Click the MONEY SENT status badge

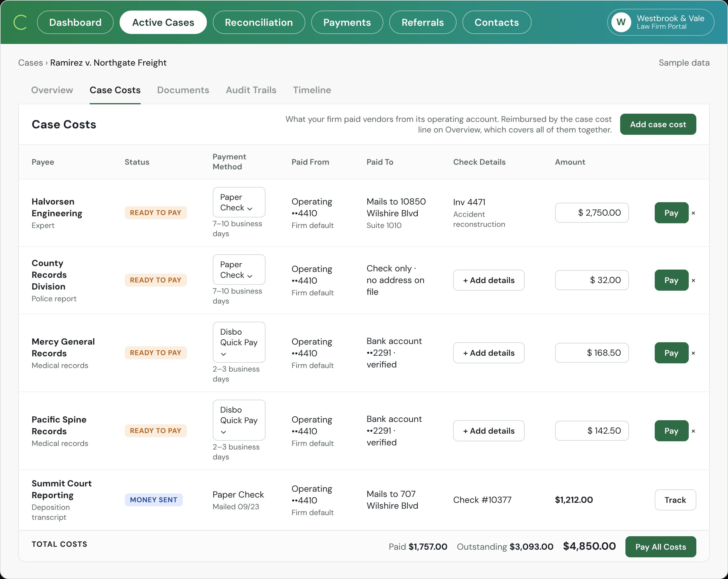[x=154, y=500]
